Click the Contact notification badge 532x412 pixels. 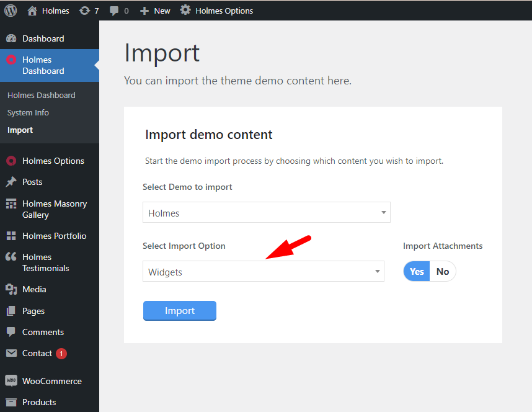pyautogui.click(x=61, y=354)
